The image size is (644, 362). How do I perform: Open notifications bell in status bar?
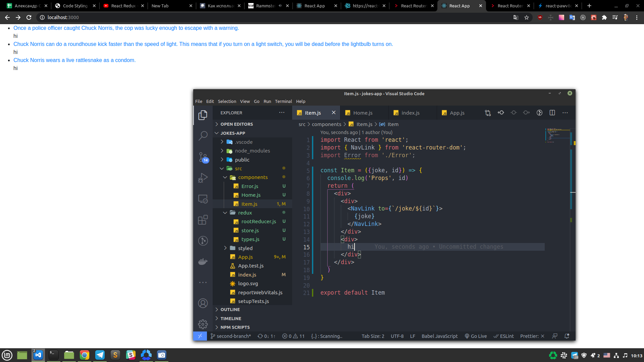coord(567,336)
